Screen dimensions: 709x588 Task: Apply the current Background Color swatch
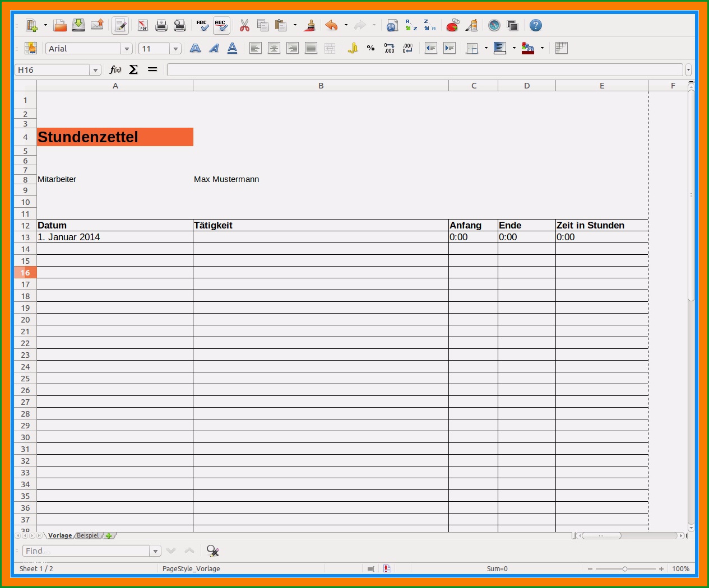499,48
